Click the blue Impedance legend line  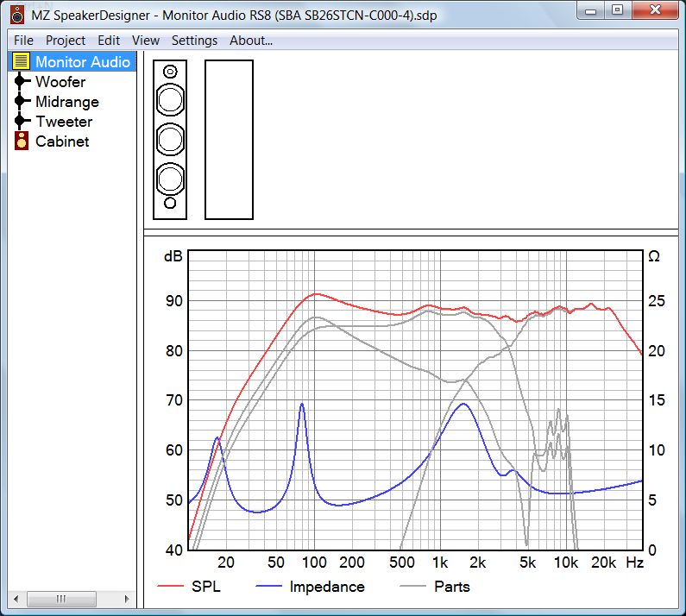(268, 587)
